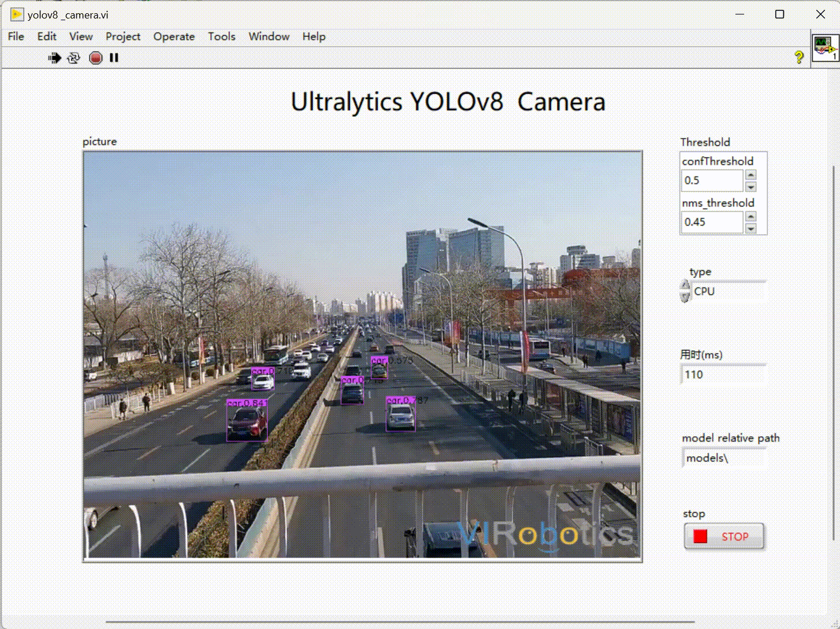Increment confThreshold with up arrow
This screenshot has height=629, width=840.
(x=750, y=175)
